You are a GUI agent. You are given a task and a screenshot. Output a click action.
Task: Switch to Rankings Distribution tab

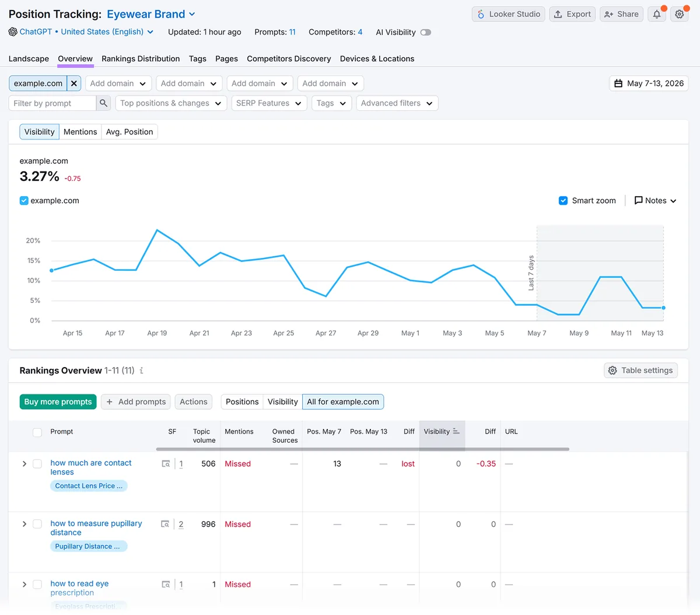pyautogui.click(x=141, y=58)
